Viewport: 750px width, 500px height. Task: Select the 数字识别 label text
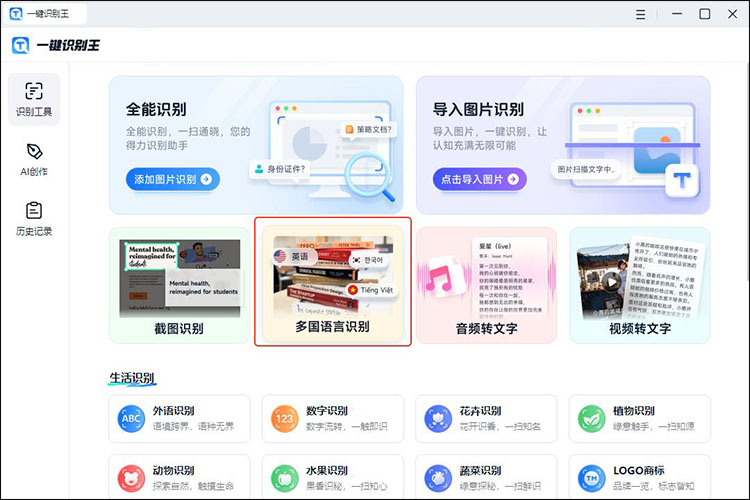(x=327, y=411)
